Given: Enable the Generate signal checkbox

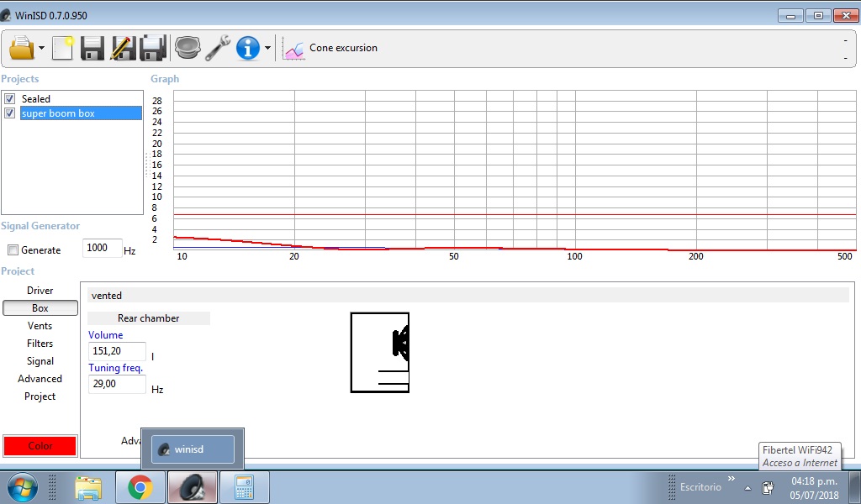Looking at the screenshot, I should (13, 250).
